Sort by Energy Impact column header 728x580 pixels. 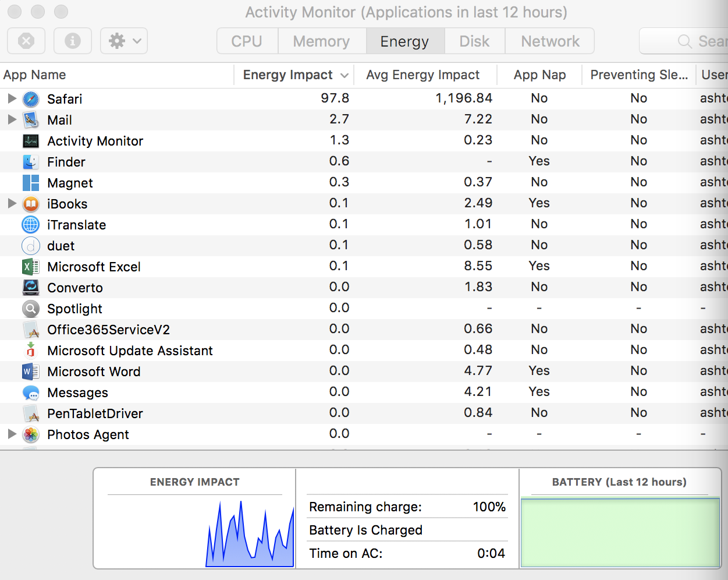[x=294, y=75]
